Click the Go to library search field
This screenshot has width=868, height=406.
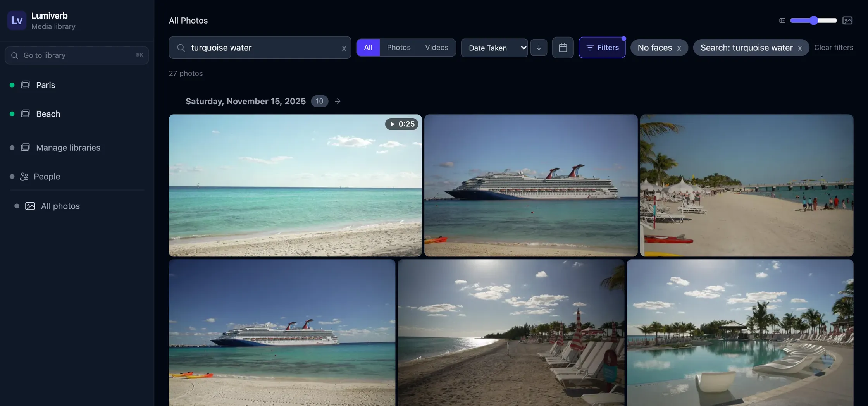[77, 55]
